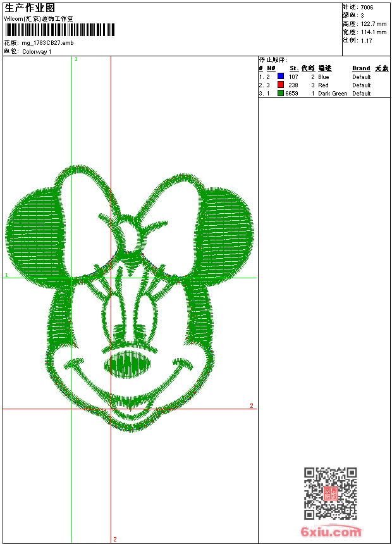Click the 'St.' column header
This screenshot has height=544, width=392.
pos(294,68)
